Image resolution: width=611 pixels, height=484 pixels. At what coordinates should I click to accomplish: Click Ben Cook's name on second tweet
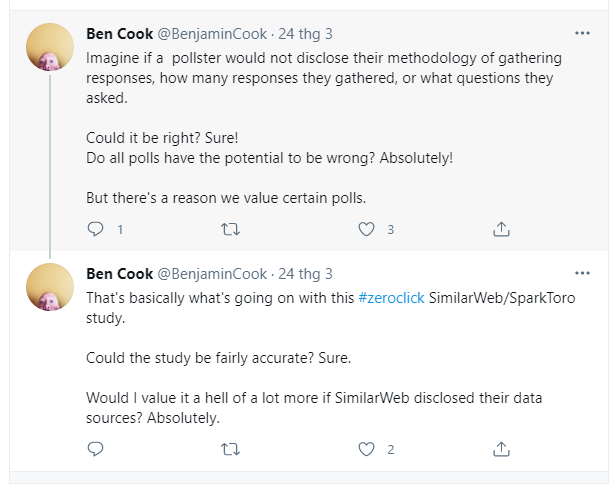click(120, 274)
